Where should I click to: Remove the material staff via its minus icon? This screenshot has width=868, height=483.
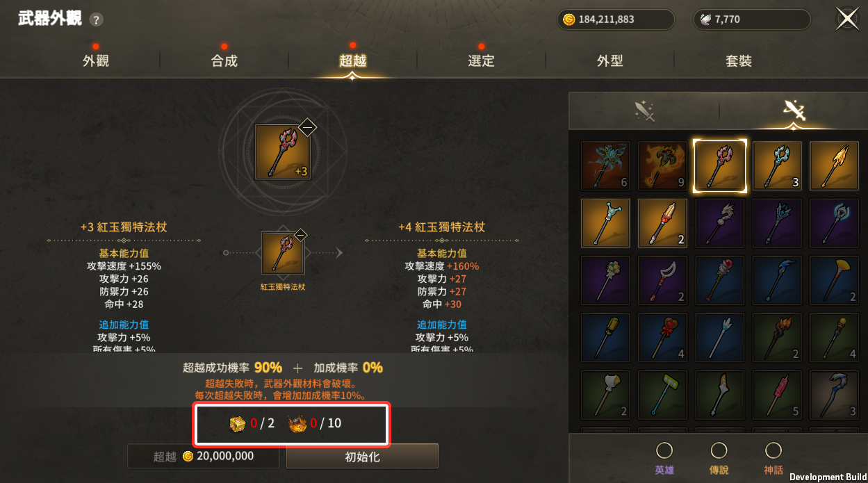click(x=300, y=235)
